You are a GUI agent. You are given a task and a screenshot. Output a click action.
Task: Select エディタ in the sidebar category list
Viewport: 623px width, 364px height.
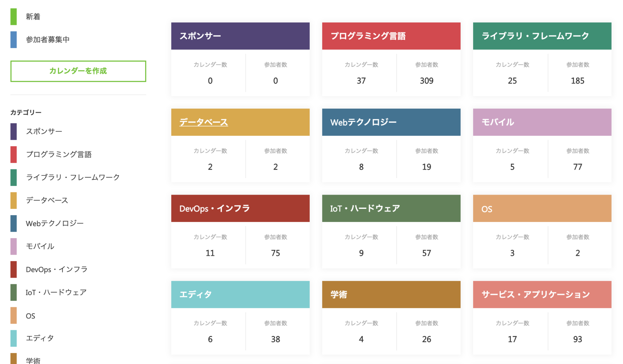(39, 338)
